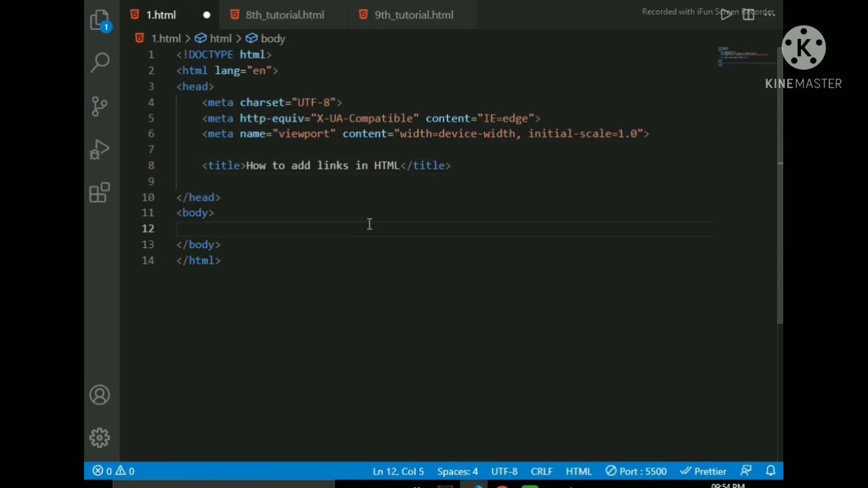Click the editor minimap preview
868x488 pixels.
click(x=745, y=56)
